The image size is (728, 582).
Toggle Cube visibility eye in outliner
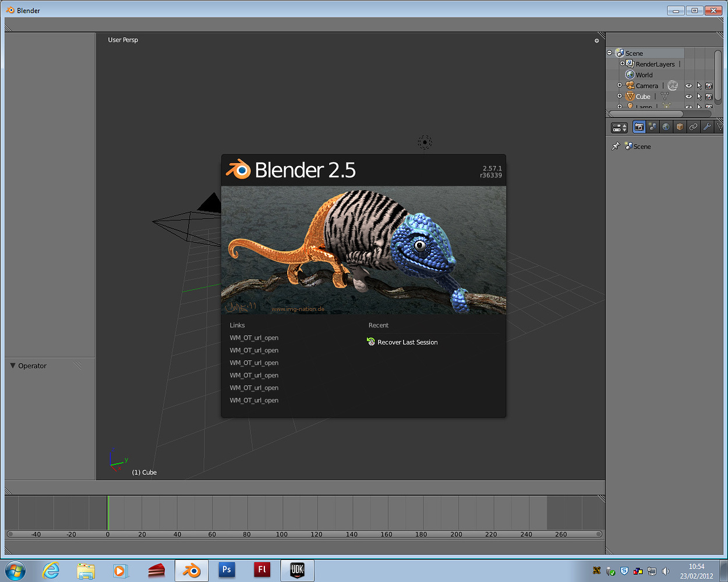[x=688, y=97]
